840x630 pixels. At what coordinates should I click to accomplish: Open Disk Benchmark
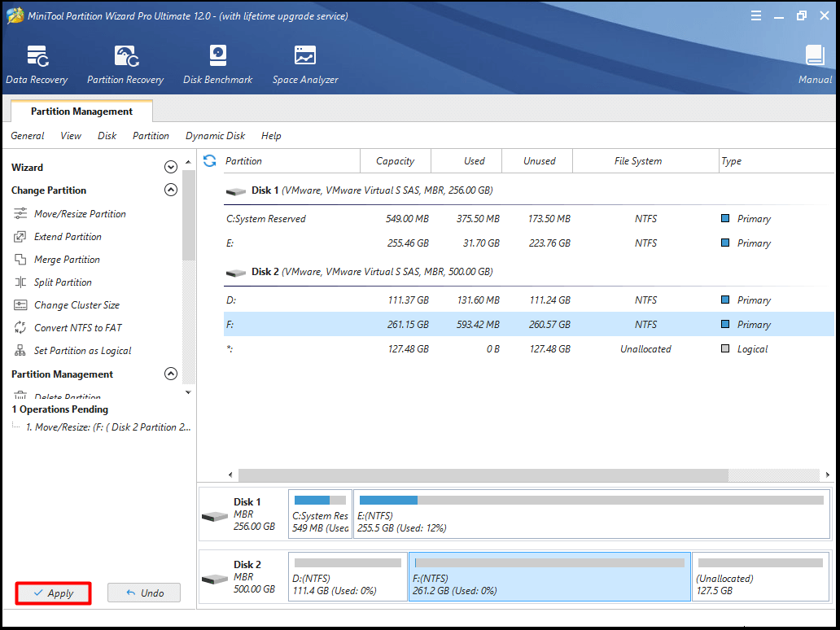pyautogui.click(x=217, y=64)
